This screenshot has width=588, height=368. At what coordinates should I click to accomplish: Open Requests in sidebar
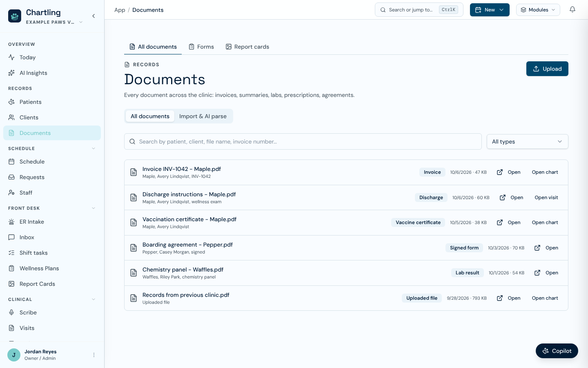[x=52, y=177]
